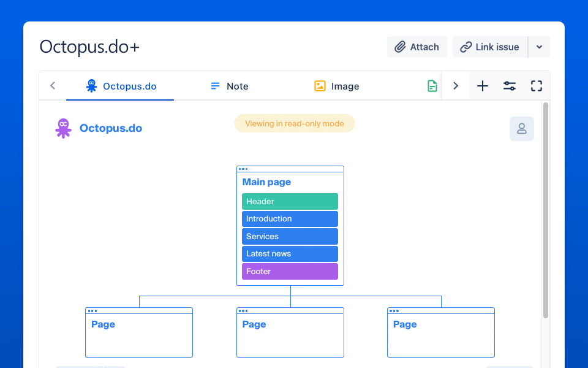
Task: Show more tabs with the right chevron
Action: pyautogui.click(x=456, y=86)
